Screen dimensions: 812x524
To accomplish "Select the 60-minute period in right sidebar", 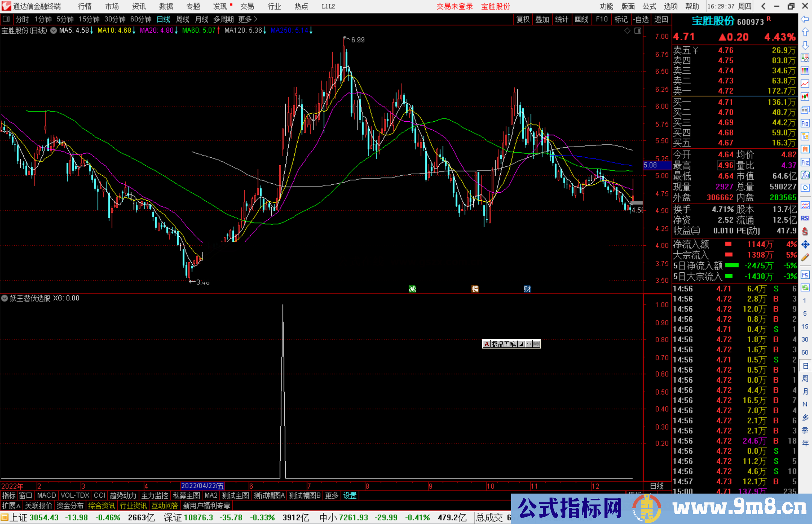I will (805, 352).
